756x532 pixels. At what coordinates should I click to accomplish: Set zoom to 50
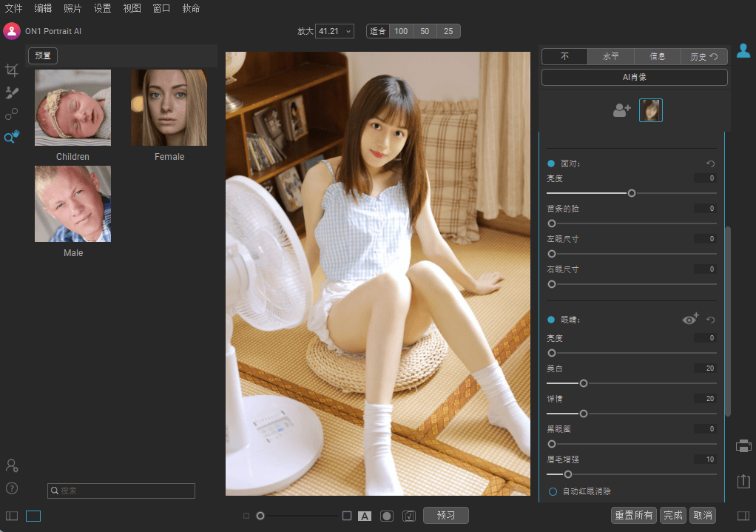tap(425, 31)
